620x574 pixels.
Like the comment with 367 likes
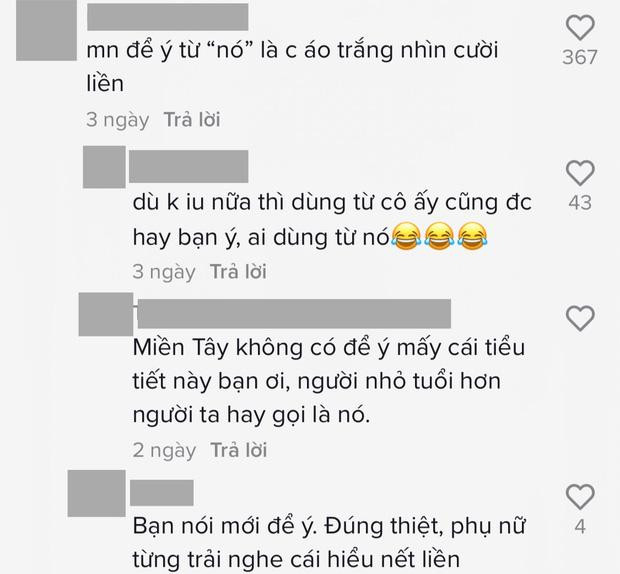pyautogui.click(x=580, y=27)
